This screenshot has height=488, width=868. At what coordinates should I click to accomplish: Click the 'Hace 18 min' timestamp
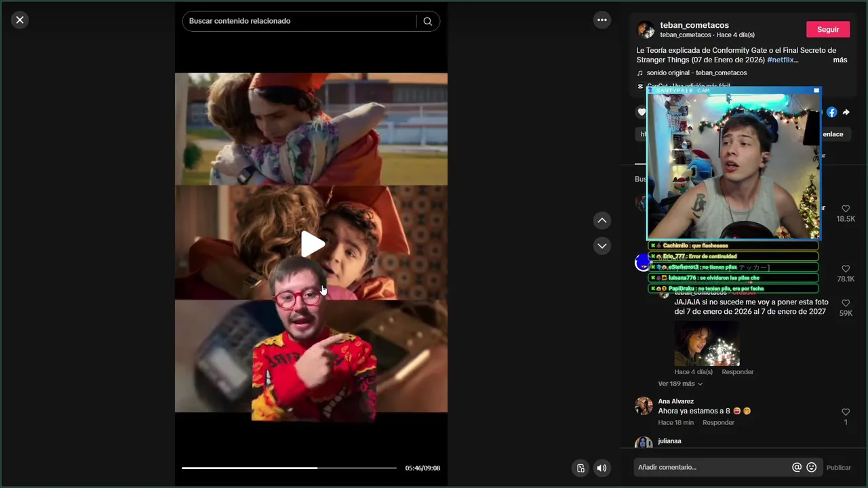click(675, 423)
